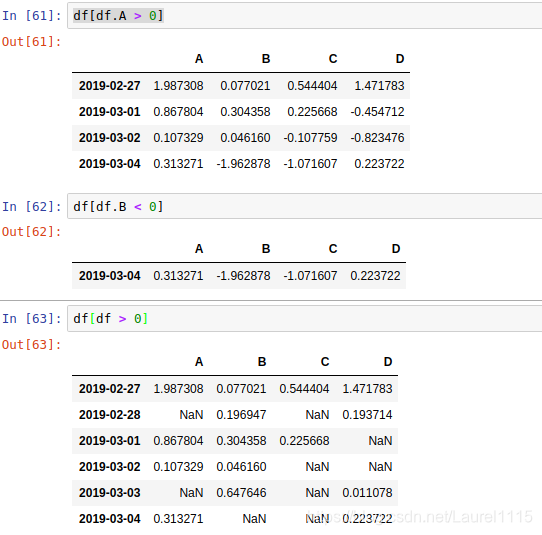542x535 pixels.
Task: Click the code cell containing df[df.A > 0]
Action: (305, 16)
